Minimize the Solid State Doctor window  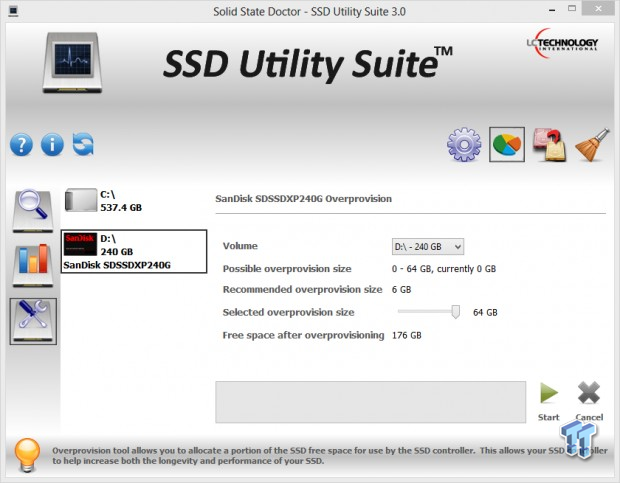pyautogui.click(x=552, y=10)
